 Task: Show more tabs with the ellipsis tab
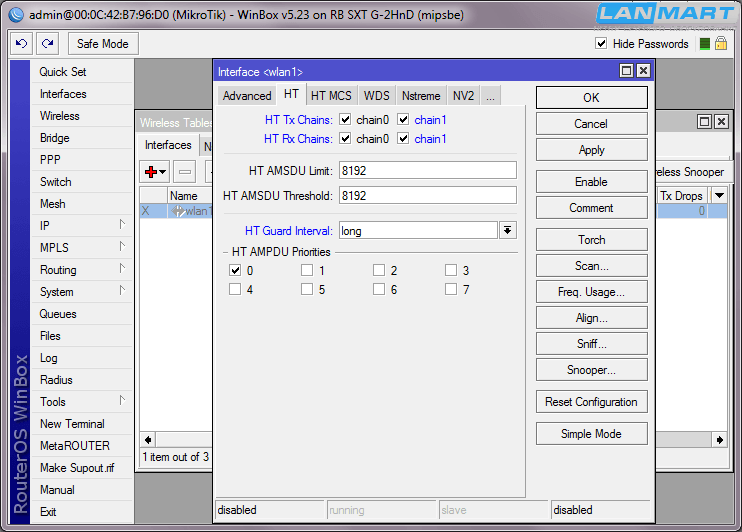click(x=490, y=96)
